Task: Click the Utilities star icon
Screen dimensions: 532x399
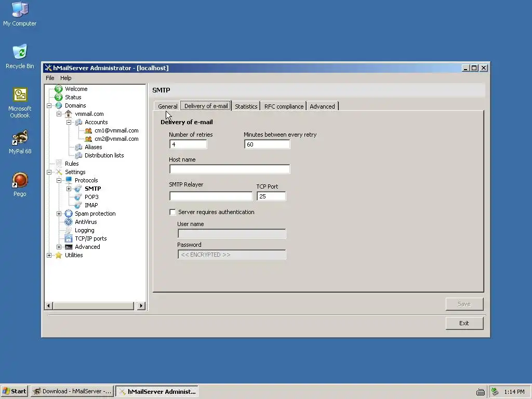Action: pos(59,255)
